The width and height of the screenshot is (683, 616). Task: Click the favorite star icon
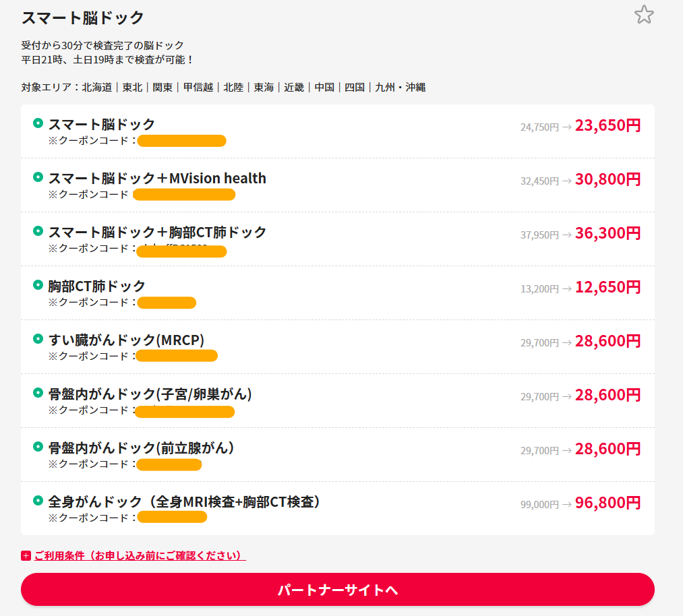click(x=644, y=15)
